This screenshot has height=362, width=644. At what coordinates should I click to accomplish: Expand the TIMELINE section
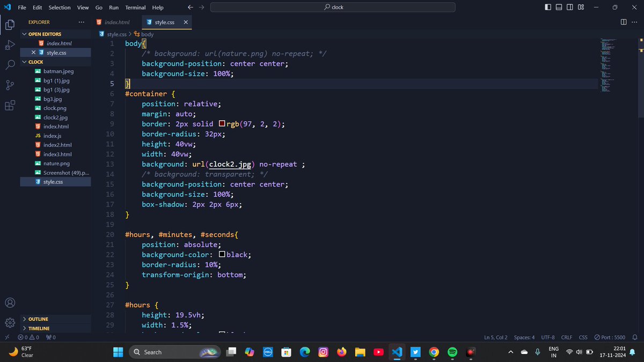point(55,328)
